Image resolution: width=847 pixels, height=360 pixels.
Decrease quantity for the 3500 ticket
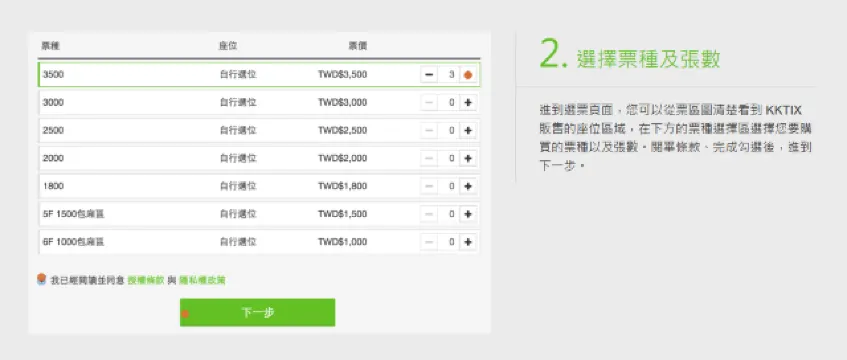429,75
